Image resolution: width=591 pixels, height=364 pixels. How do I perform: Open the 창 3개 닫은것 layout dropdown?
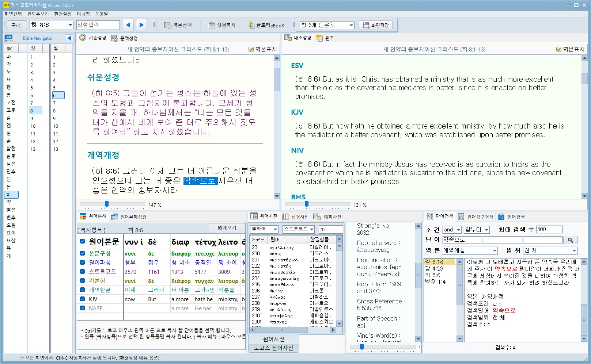[x=351, y=25]
